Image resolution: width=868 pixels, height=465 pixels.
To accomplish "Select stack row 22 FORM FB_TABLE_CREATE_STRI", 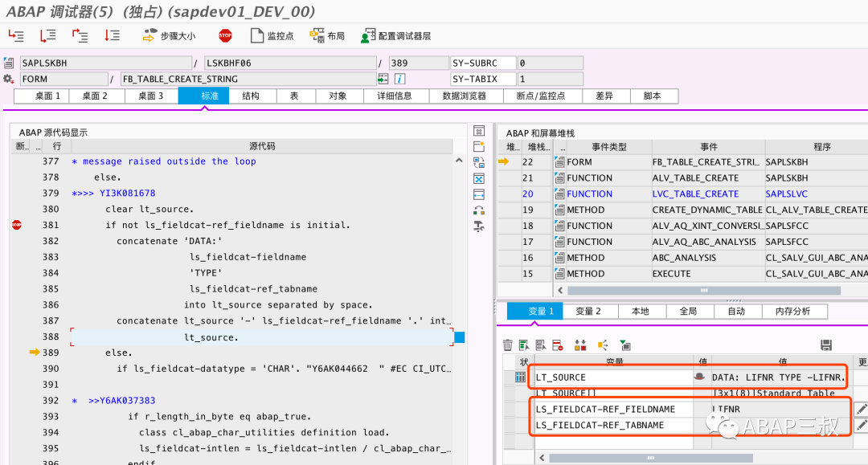I will (x=682, y=162).
